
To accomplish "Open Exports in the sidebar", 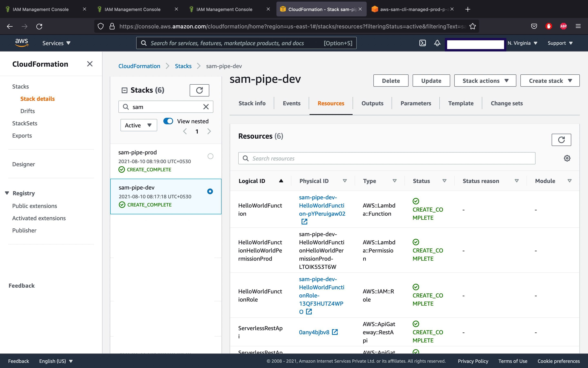I will click(22, 136).
